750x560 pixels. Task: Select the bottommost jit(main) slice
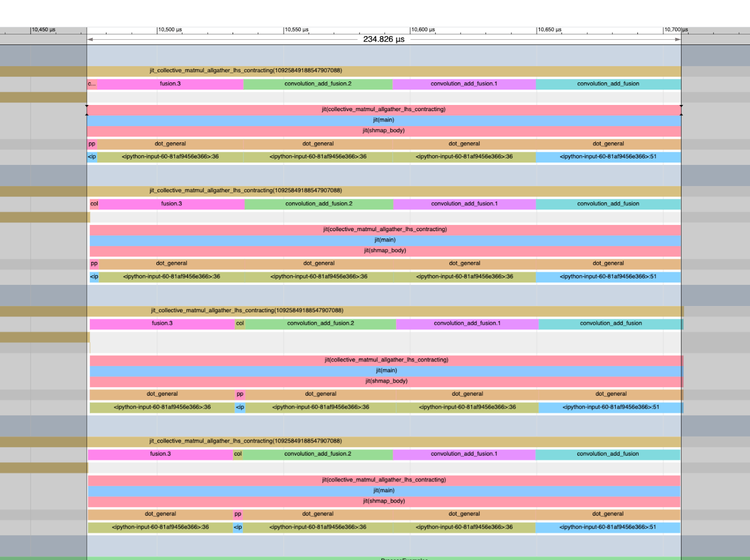(x=383, y=491)
